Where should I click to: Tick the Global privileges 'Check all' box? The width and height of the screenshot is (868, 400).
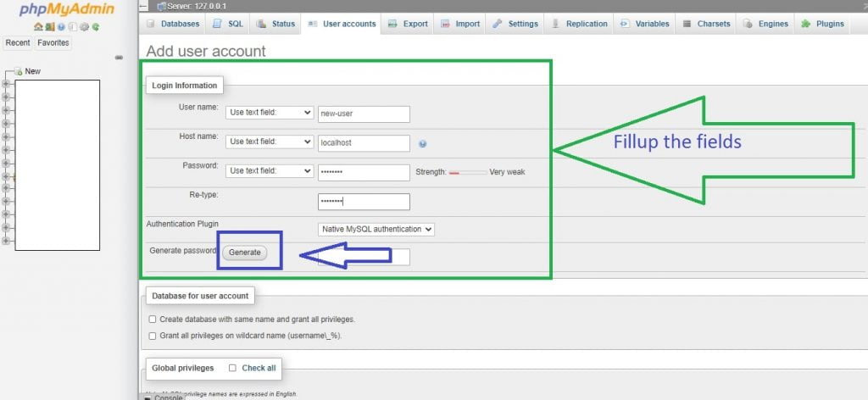click(x=232, y=368)
